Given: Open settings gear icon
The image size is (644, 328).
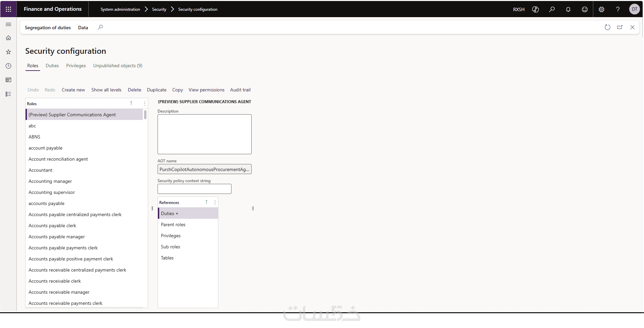Looking at the screenshot, I should pos(601,9).
